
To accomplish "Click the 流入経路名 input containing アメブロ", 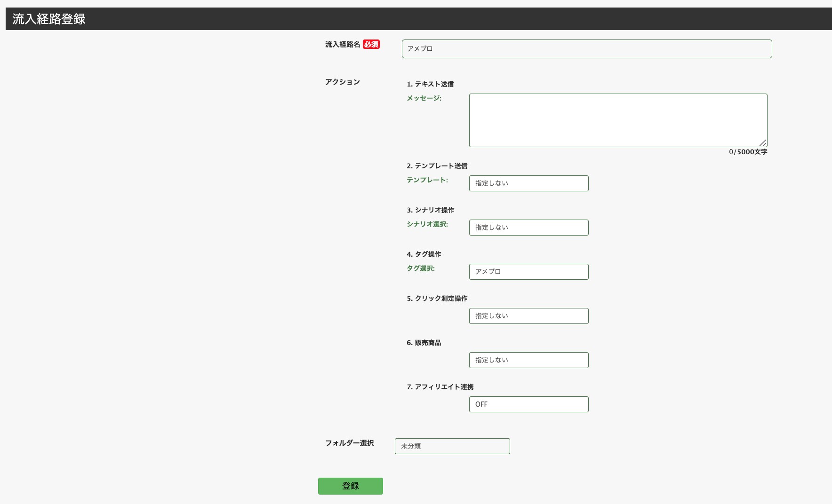I will click(587, 49).
